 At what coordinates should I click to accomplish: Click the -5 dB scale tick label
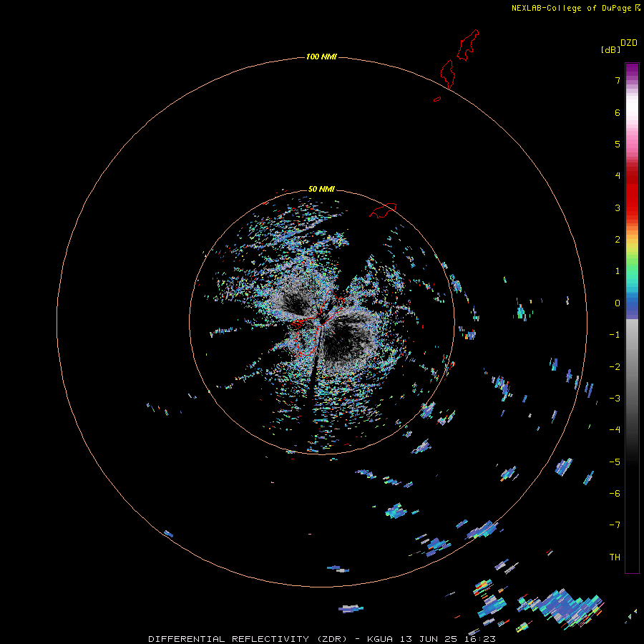pyautogui.click(x=615, y=462)
